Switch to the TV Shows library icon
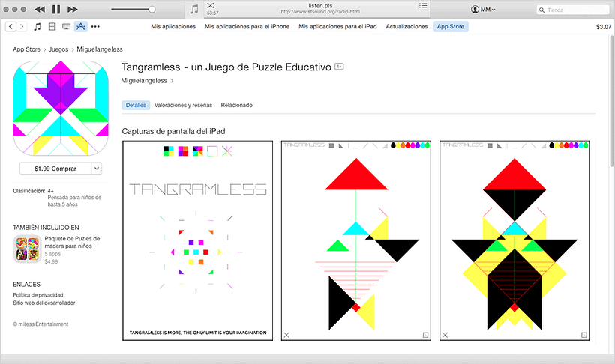 (x=66, y=26)
